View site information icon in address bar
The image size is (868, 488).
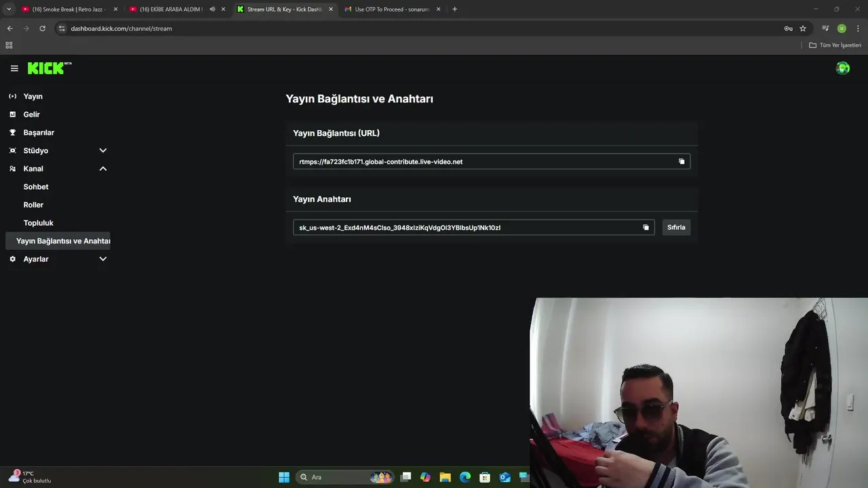(62, 28)
